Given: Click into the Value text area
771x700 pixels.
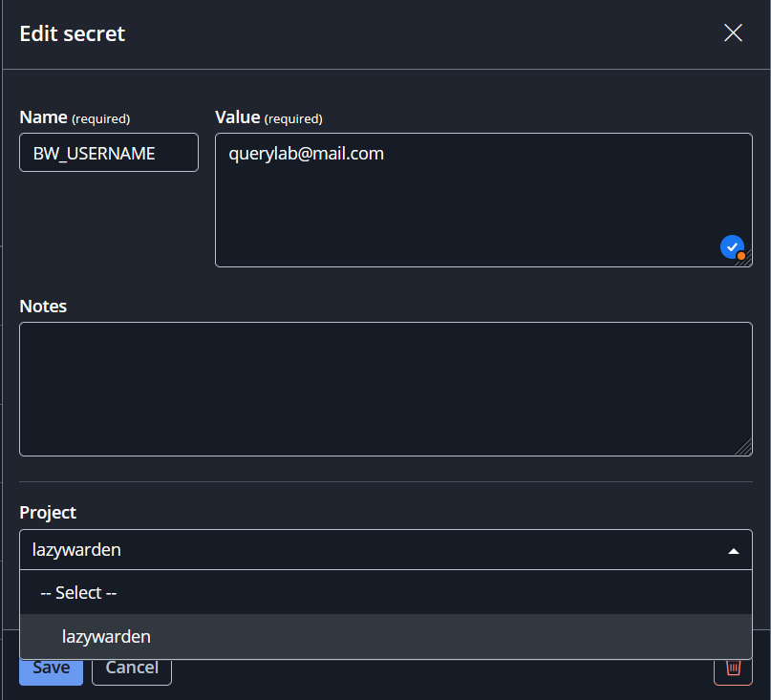Looking at the screenshot, I should [x=483, y=201].
